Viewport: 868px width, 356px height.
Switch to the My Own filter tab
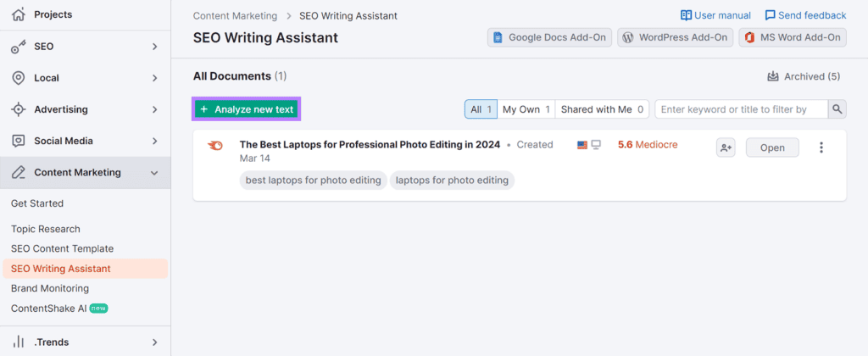pos(526,109)
